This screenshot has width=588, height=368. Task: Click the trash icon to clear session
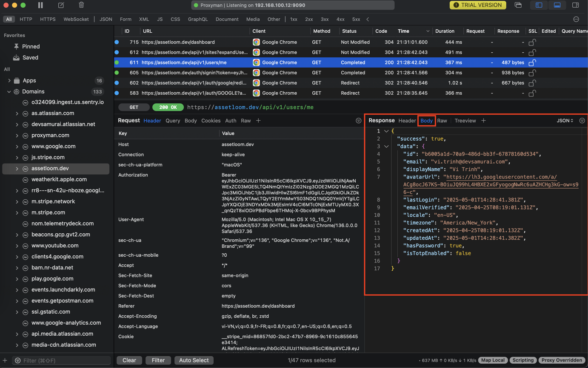(x=81, y=5)
